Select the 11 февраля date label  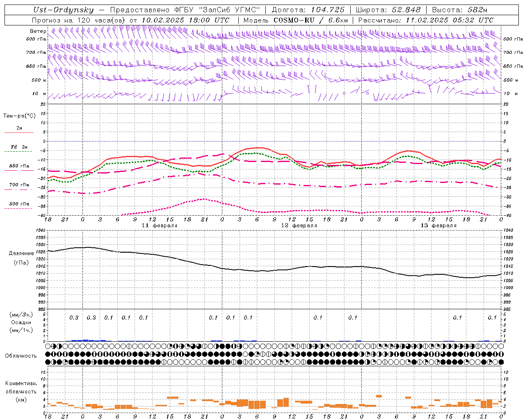pos(160,226)
